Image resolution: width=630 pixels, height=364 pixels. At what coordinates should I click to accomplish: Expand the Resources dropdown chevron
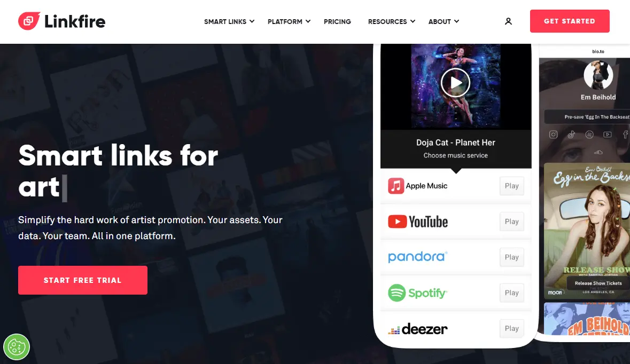413,21
